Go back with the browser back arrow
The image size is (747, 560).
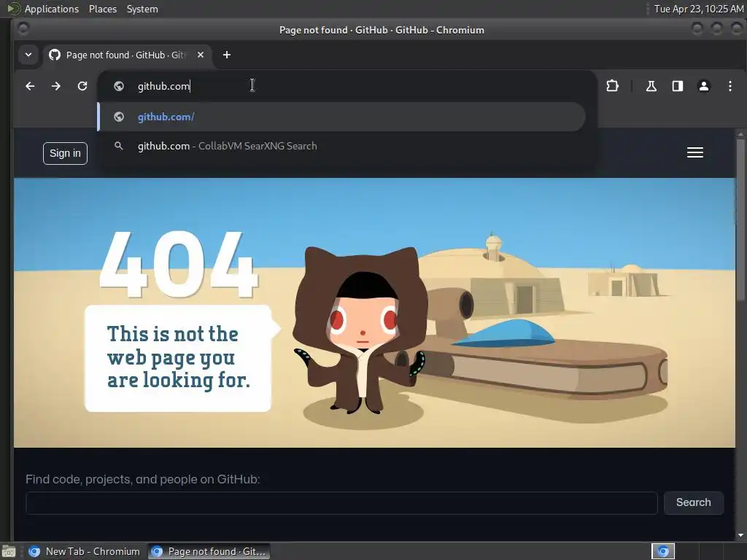30,86
